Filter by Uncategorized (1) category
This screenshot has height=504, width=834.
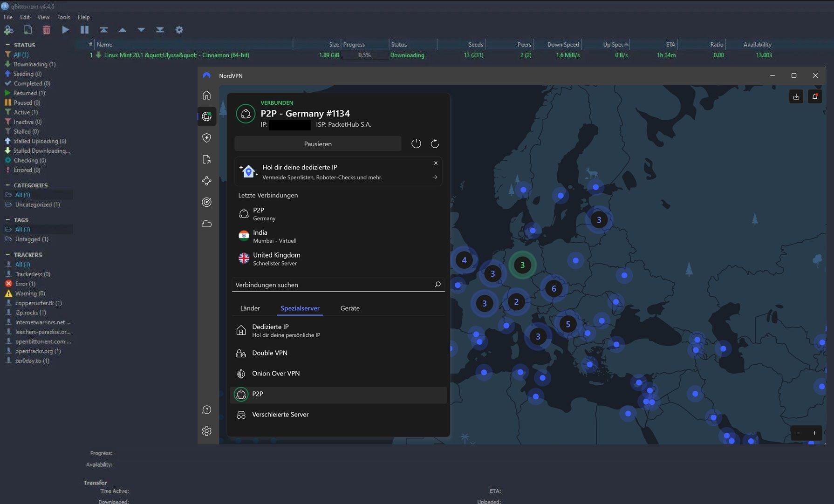37,204
